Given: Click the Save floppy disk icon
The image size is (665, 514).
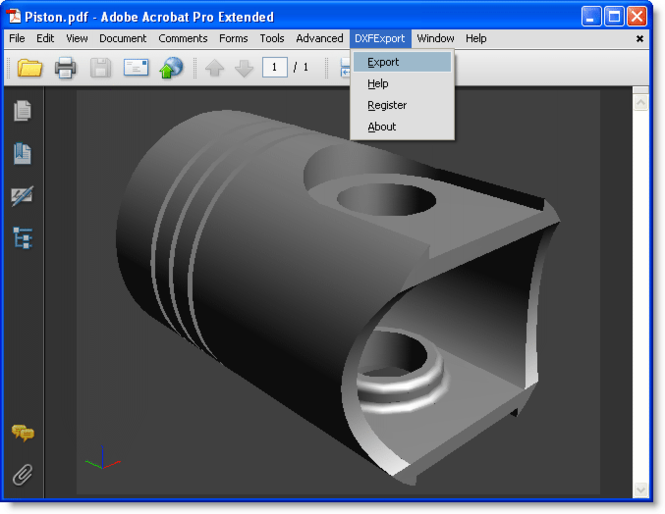Looking at the screenshot, I should [101, 67].
